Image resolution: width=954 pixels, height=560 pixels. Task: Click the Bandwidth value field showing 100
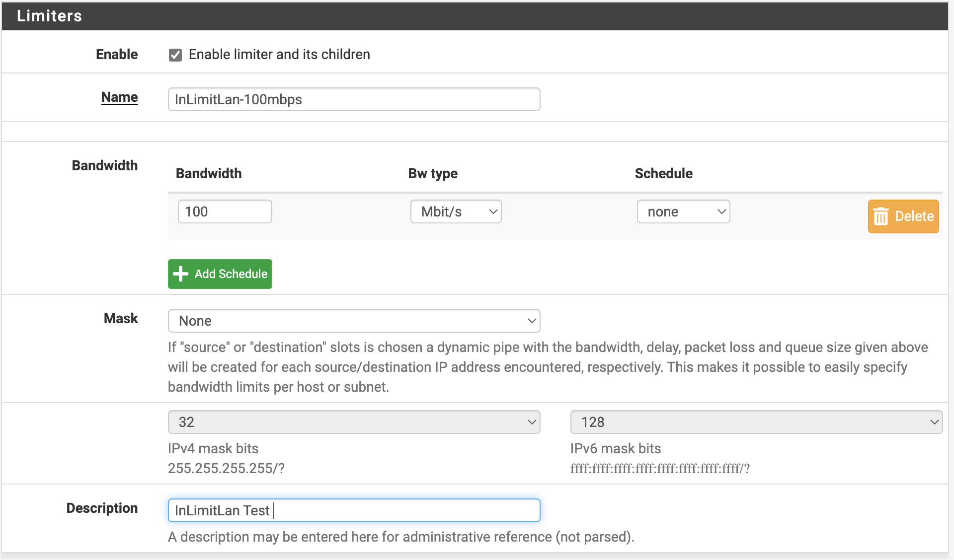pos(225,211)
